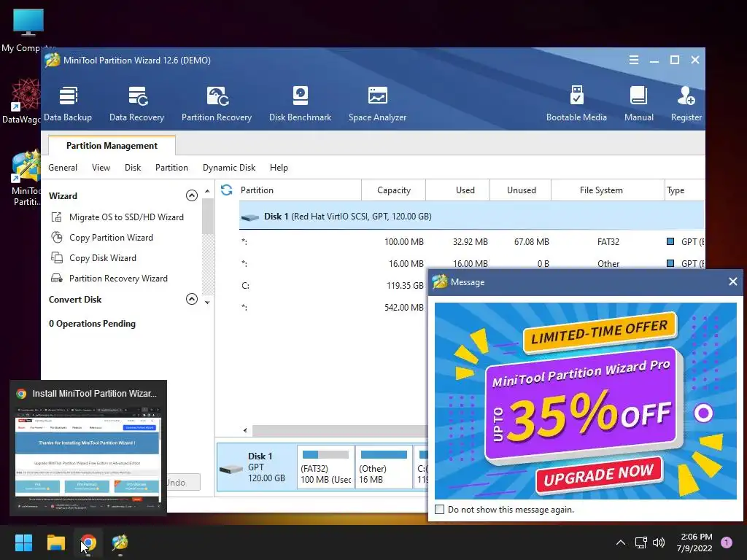This screenshot has width=747, height=560.
Task: Select the C: partition row
Action: pos(333,286)
